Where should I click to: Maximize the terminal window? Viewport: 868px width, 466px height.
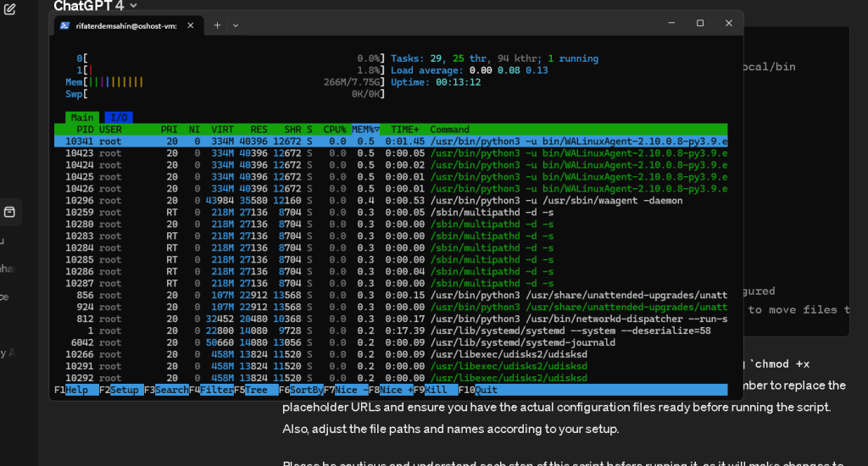[700, 23]
